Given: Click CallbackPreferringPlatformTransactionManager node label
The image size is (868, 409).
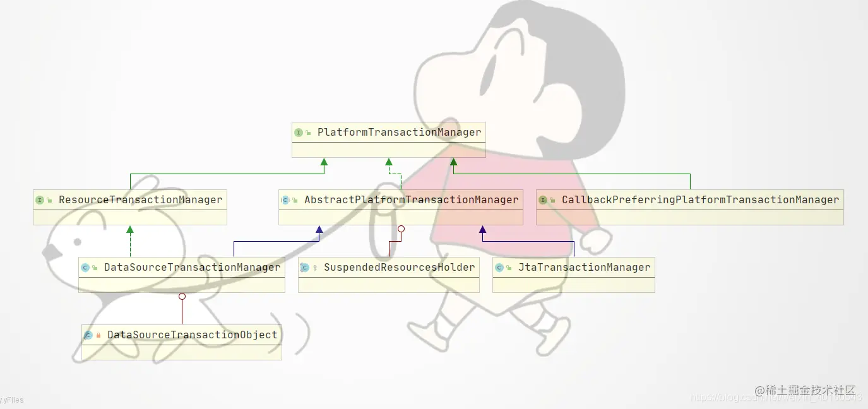Looking at the screenshot, I should coord(700,199).
